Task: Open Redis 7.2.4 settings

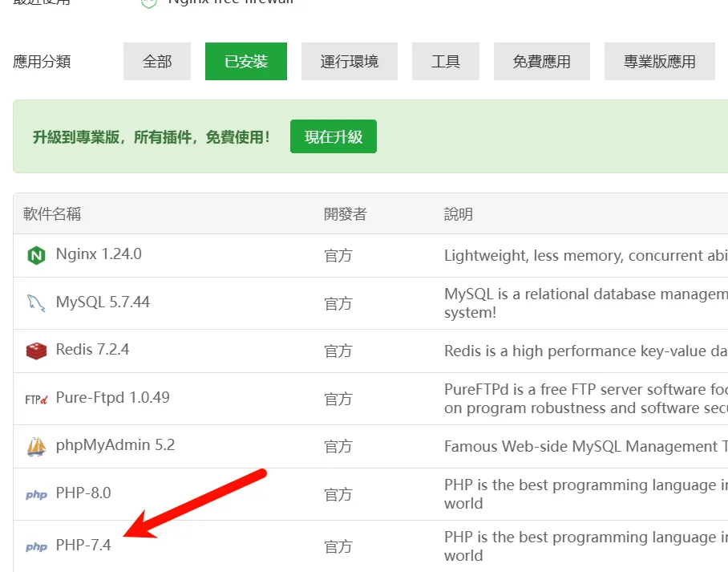Action: 92,350
